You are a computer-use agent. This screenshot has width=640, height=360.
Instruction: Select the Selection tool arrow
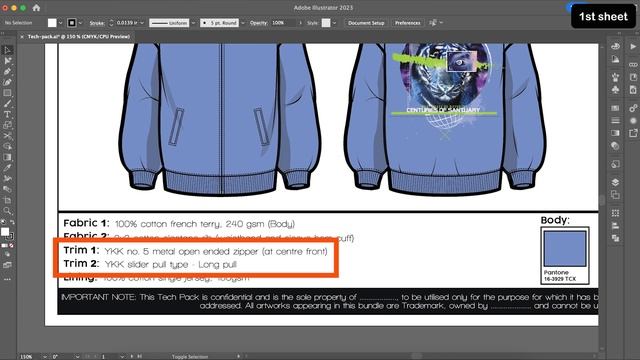coord(7,50)
